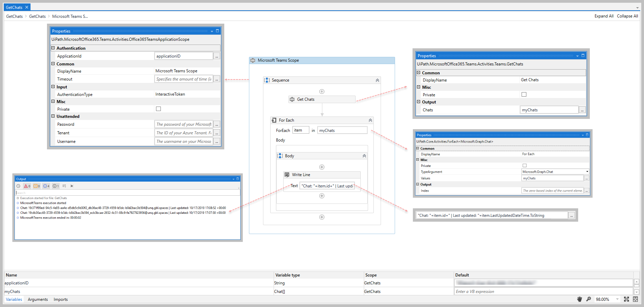644x307 pixels.
Task: Click the plus icon above Get Chats
Action: click(x=322, y=91)
